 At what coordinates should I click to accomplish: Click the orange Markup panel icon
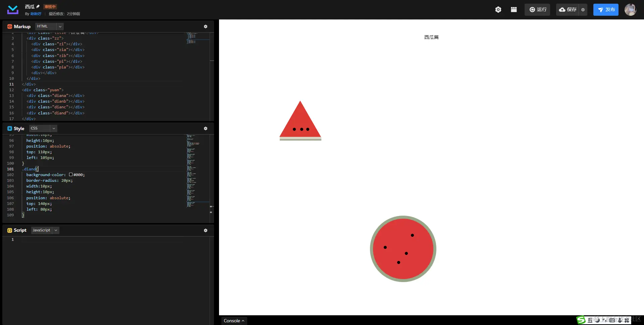point(10,26)
